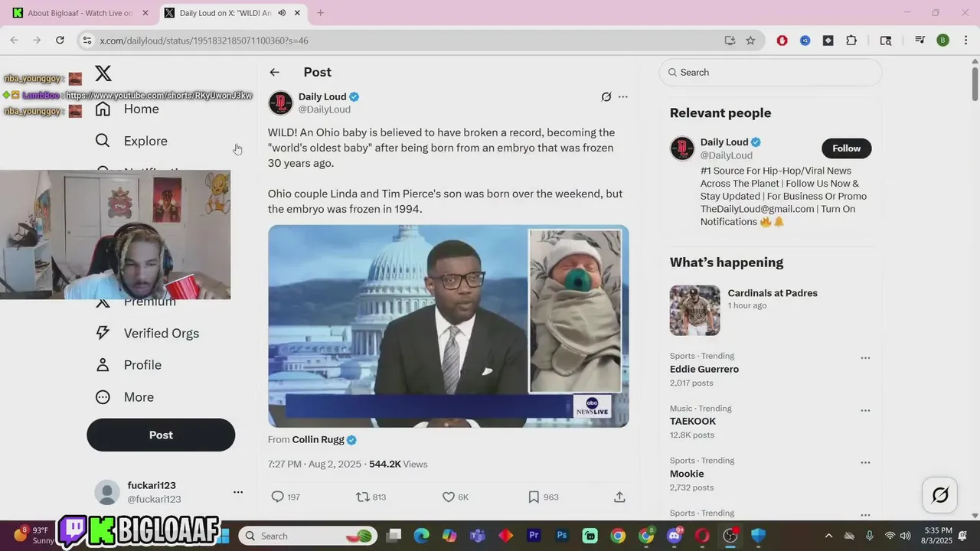Bookmark this page with star icon
This screenshot has width=980, height=551.
[x=750, y=41]
